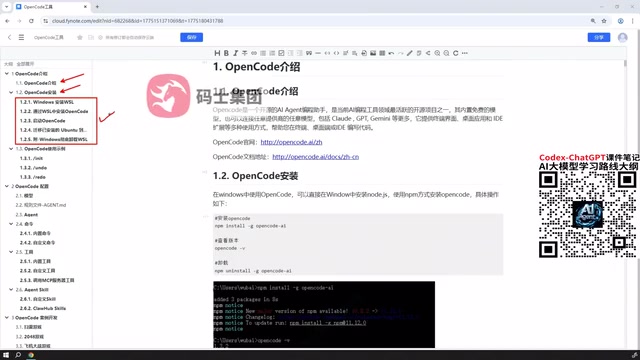Reset view with the circular arrow icon
The height and width of the screenshot is (360, 640).
[456, 53]
